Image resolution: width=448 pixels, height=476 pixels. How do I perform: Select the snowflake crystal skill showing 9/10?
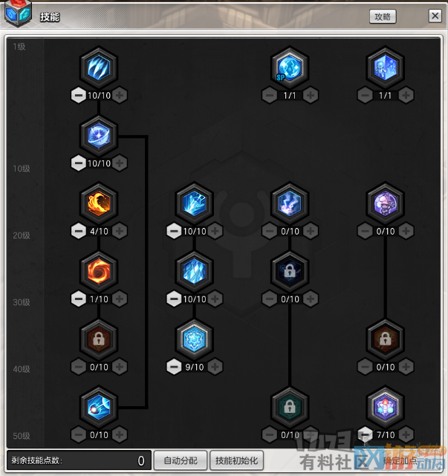194,339
